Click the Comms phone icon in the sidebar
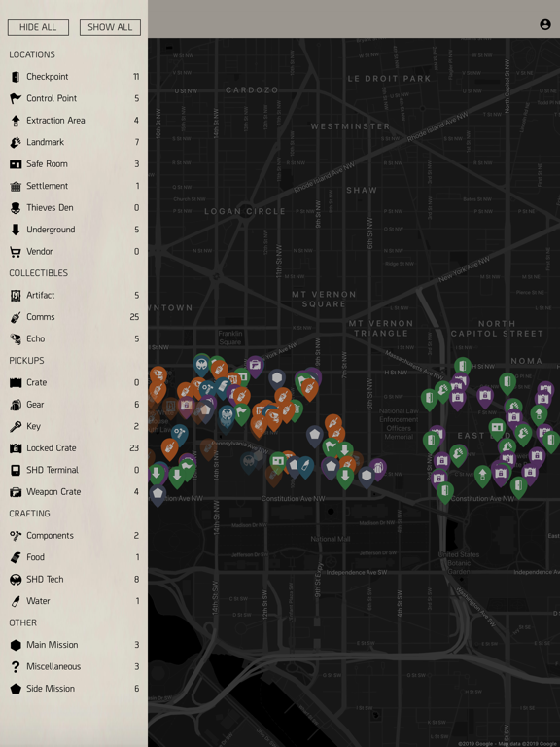This screenshot has height=747, width=560. tap(16, 317)
